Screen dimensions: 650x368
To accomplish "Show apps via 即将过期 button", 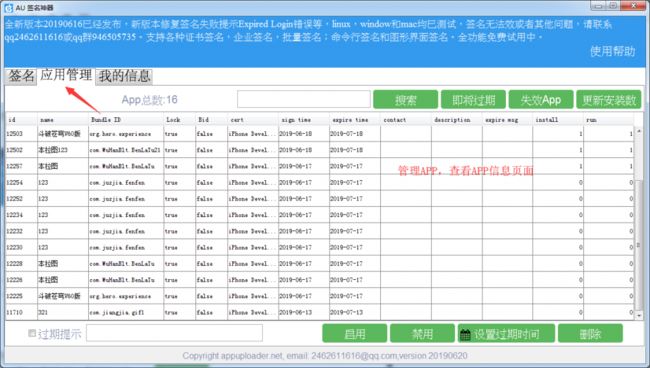I will [x=473, y=99].
